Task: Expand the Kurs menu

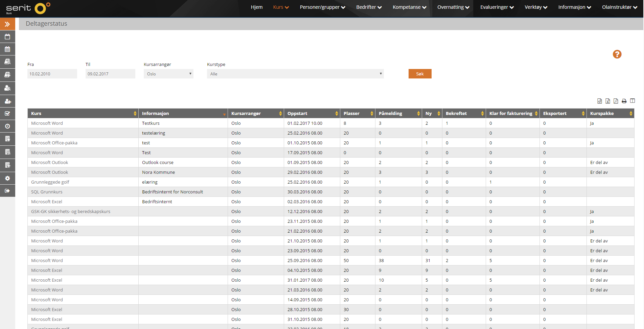Action: 281,7
